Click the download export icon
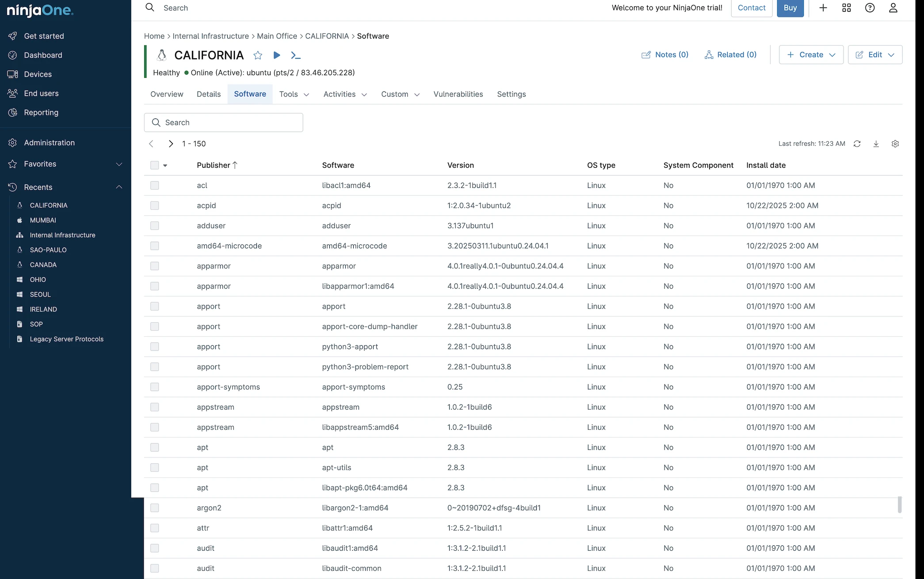924x579 pixels. (x=876, y=144)
